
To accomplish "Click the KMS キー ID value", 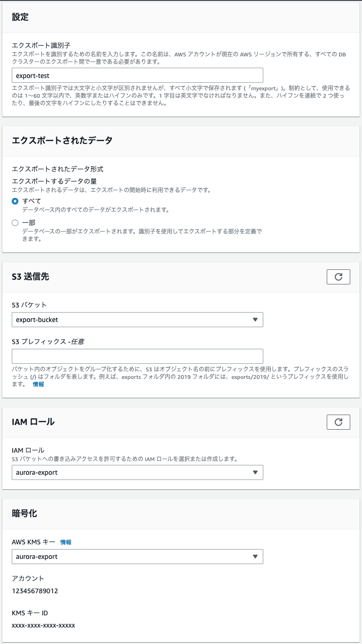I will click(x=43, y=625).
